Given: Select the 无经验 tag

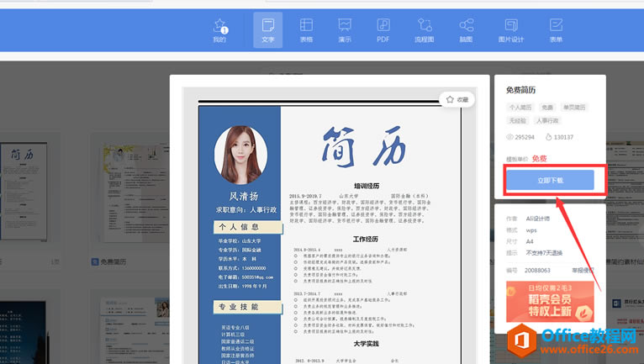Looking at the screenshot, I should point(517,121).
